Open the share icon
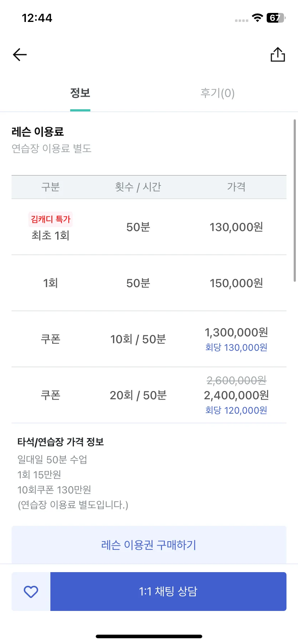Screen dimensions: 298x644 277,55
